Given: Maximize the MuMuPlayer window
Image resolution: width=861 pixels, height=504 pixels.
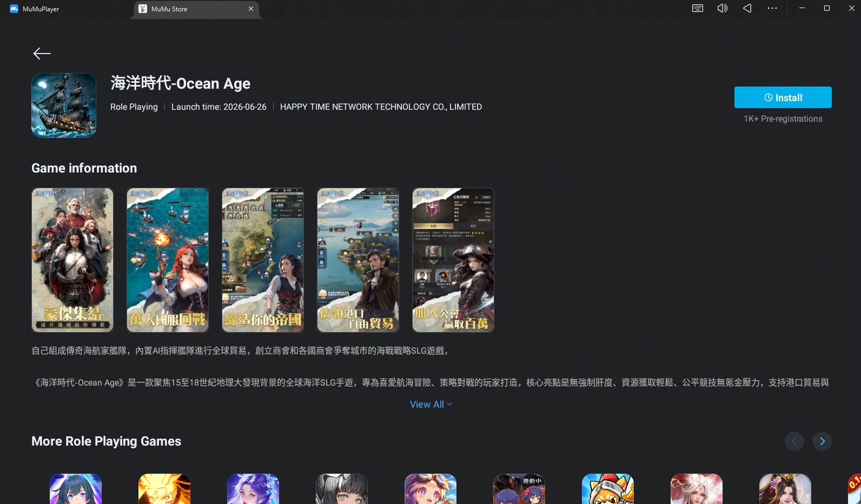Looking at the screenshot, I should tap(827, 8).
